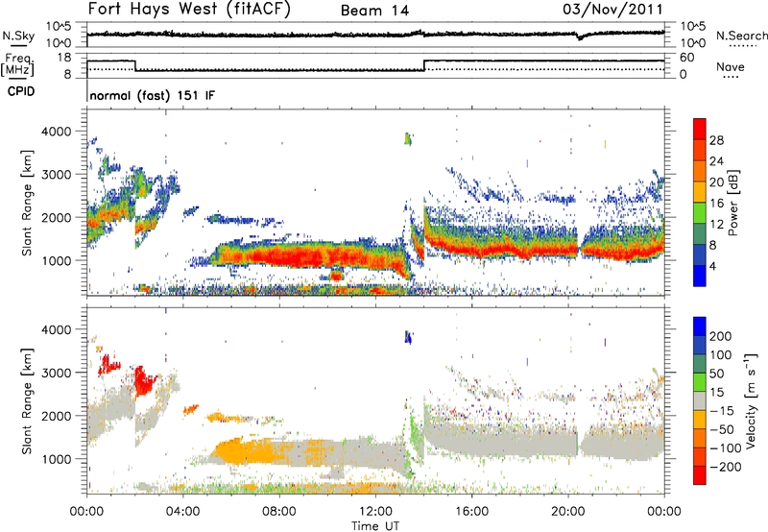Select the "normal (fast) 151 IF" mode text

153,96
